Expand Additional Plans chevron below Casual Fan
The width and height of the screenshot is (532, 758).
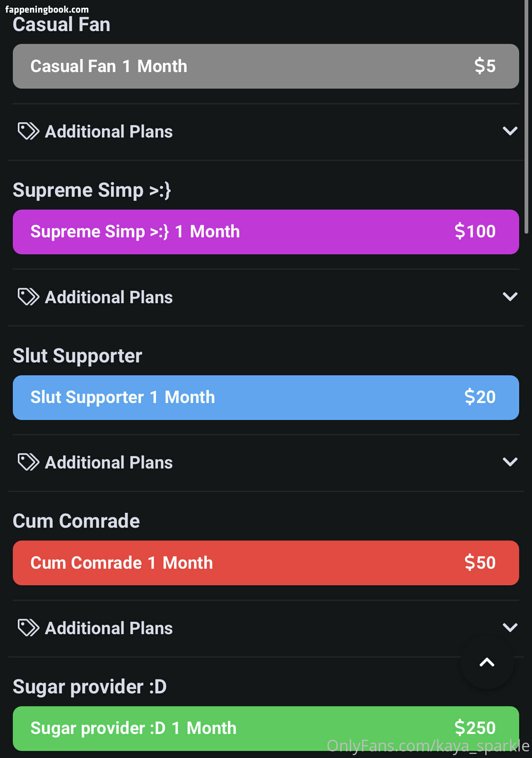tap(510, 131)
